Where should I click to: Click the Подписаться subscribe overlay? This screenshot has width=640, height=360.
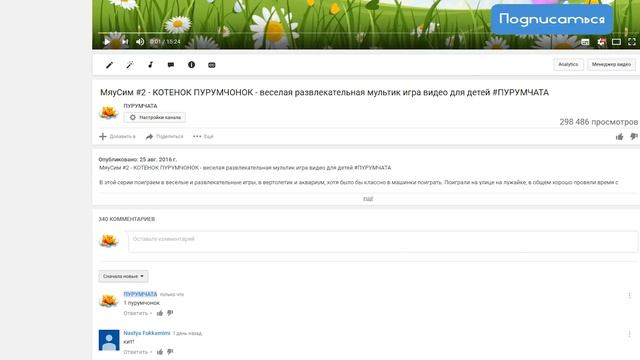(552, 19)
